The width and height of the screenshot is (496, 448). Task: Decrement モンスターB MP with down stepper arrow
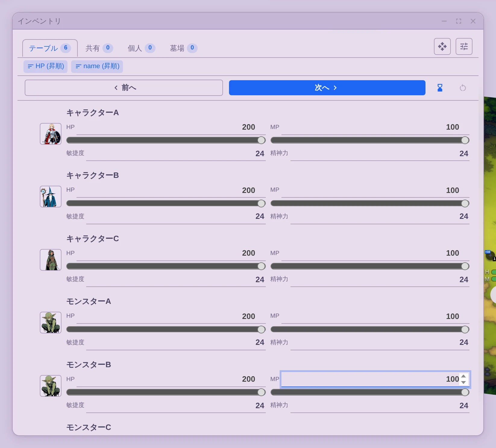(x=463, y=382)
